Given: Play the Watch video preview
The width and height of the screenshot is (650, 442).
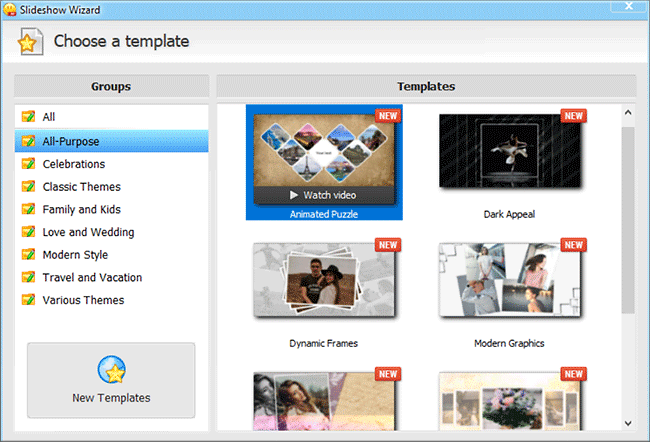Looking at the screenshot, I should click(x=324, y=195).
